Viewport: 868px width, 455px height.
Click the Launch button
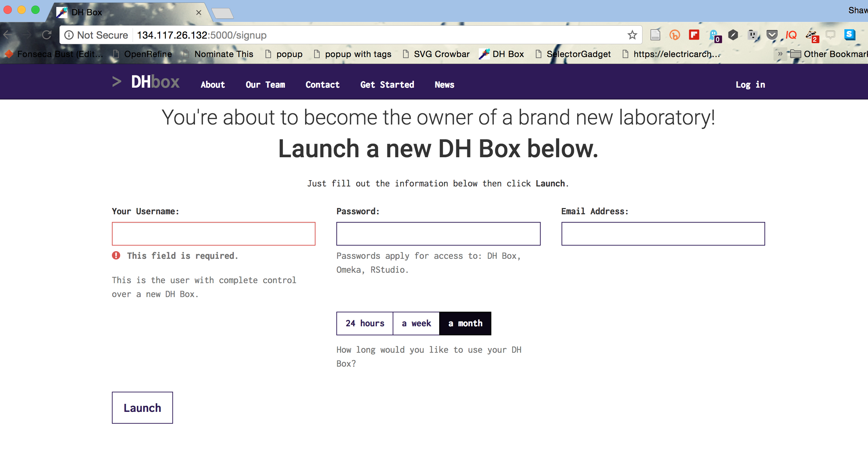pyautogui.click(x=142, y=408)
